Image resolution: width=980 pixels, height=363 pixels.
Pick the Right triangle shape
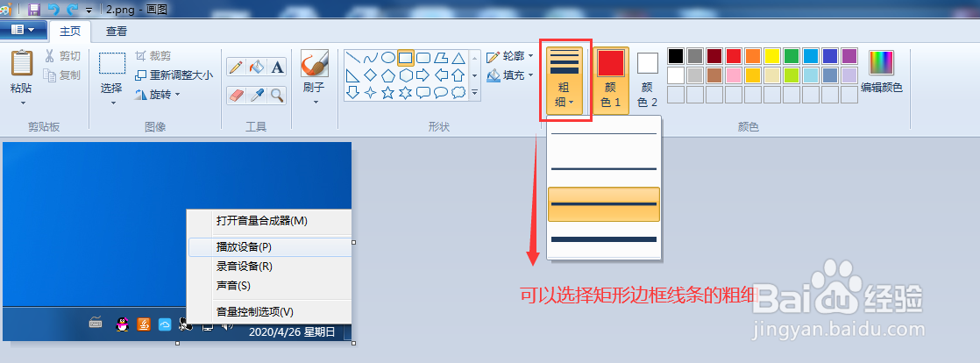353,75
